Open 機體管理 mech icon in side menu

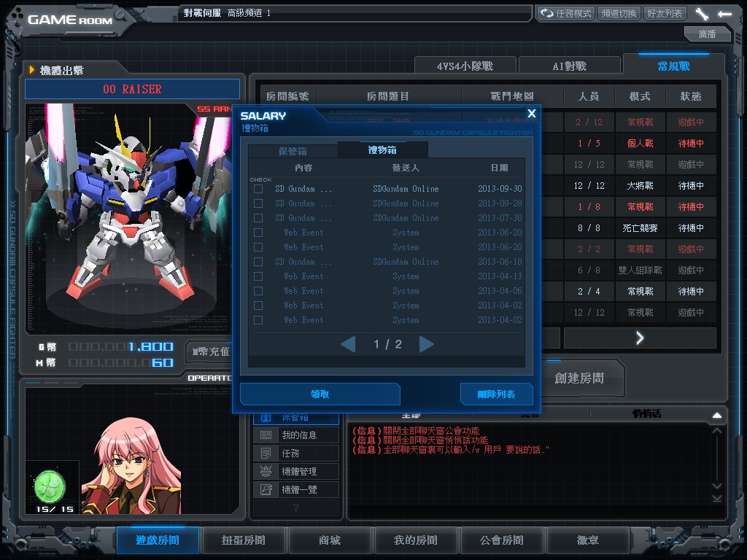pos(266,472)
